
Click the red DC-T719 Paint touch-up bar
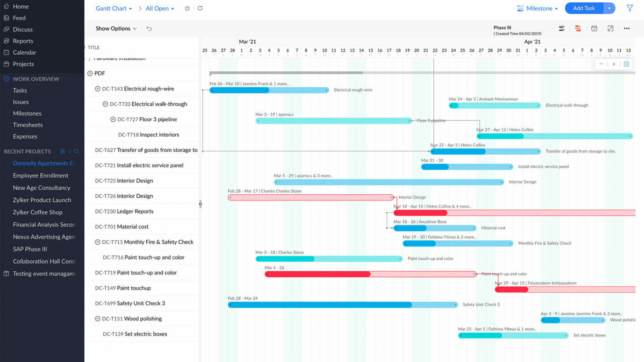pos(371,274)
